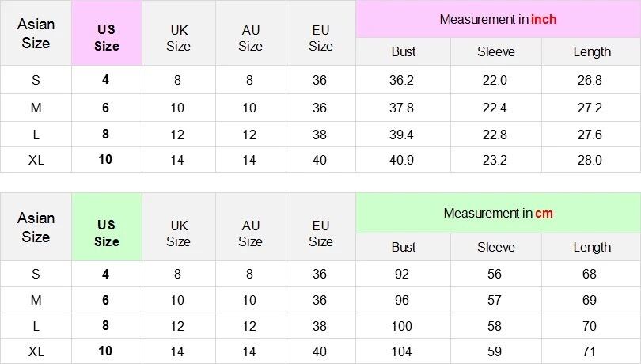
Task: Click the green US Size header cell
Action: click(x=107, y=233)
